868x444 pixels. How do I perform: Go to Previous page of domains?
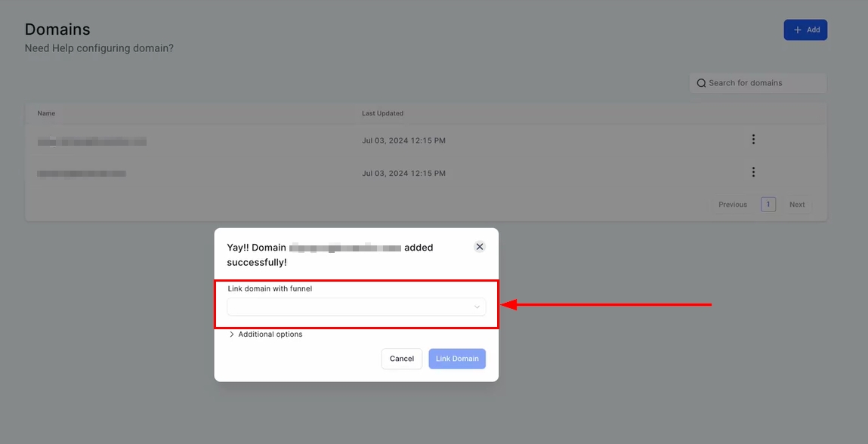[732, 205]
